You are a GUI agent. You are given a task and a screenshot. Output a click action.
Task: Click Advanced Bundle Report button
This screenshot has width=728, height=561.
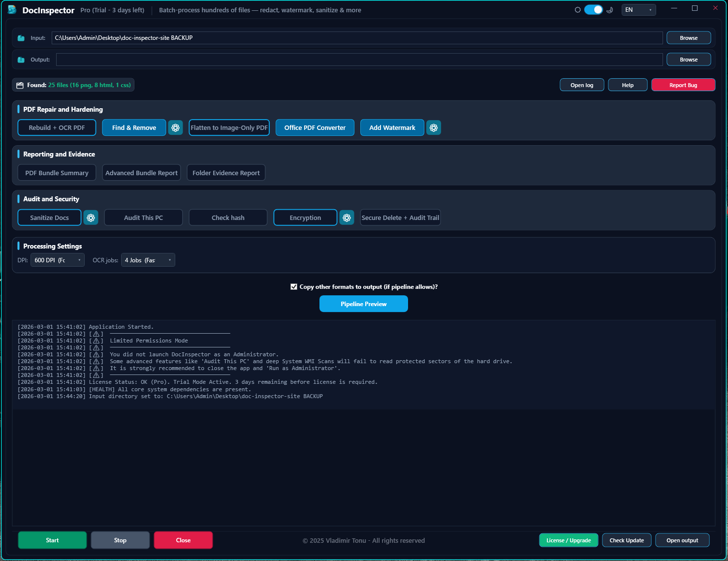[141, 173]
